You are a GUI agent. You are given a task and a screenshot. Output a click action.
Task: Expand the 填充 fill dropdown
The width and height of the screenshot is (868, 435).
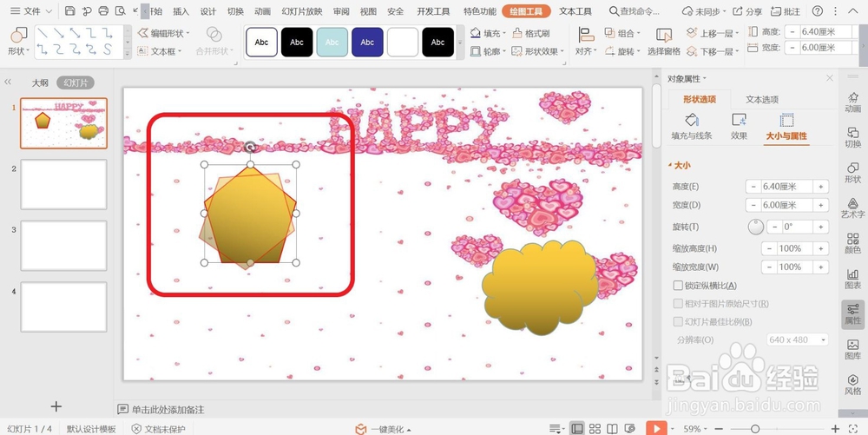pyautogui.click(x=488, y=33)
